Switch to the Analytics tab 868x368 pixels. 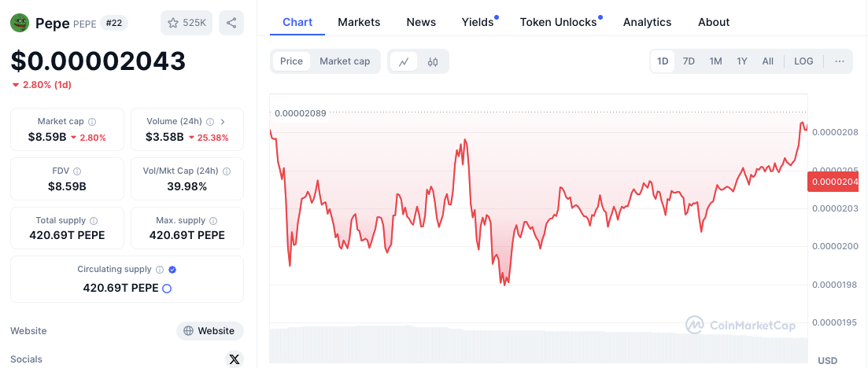[x=647, y=22]
